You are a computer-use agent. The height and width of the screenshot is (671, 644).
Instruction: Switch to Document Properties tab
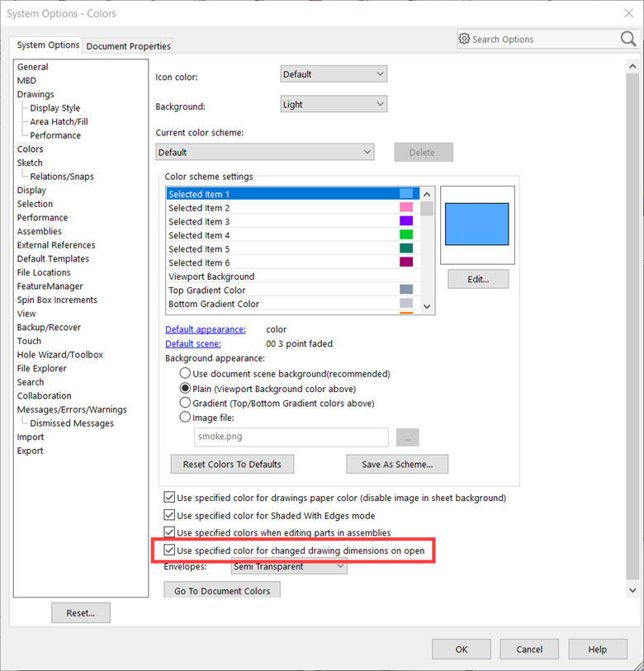pyautogui.click(x=128, y=45)
